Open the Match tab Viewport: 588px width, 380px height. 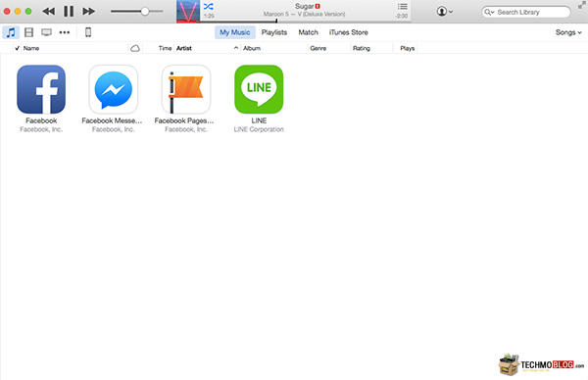[309, 32]
